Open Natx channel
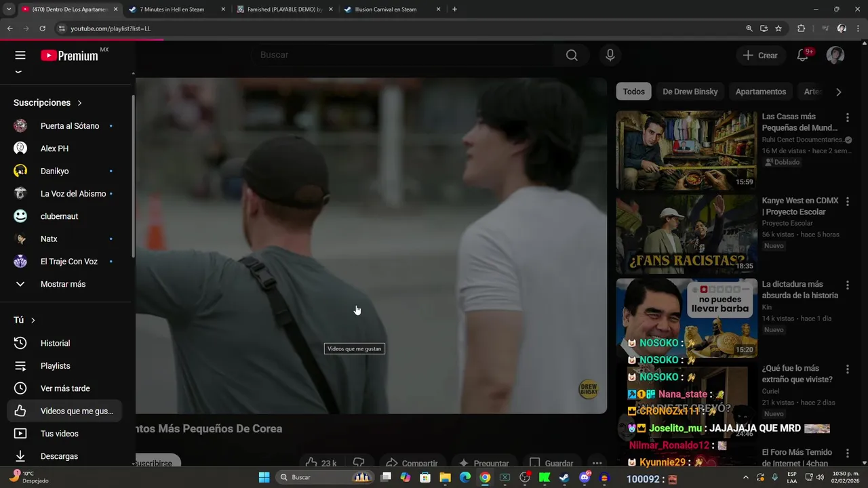 coord(65,239)
